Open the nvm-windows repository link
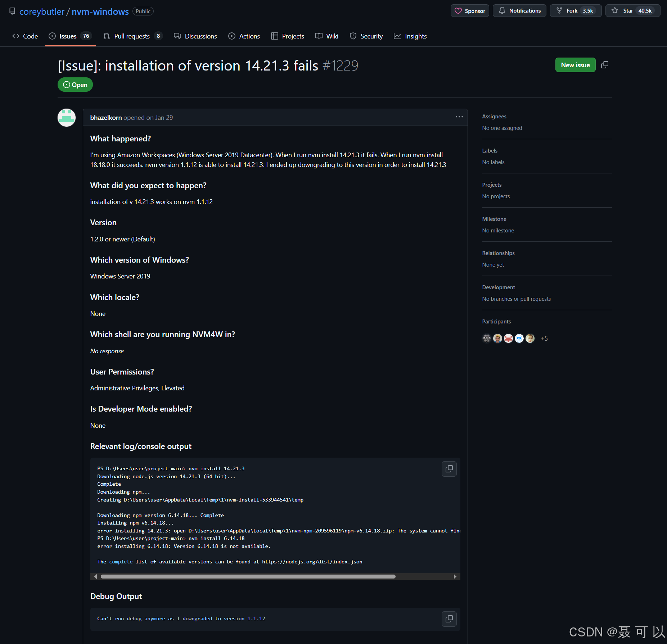This screenshot has height=644, width=667. pyautogui.click(x=100, y=12)
